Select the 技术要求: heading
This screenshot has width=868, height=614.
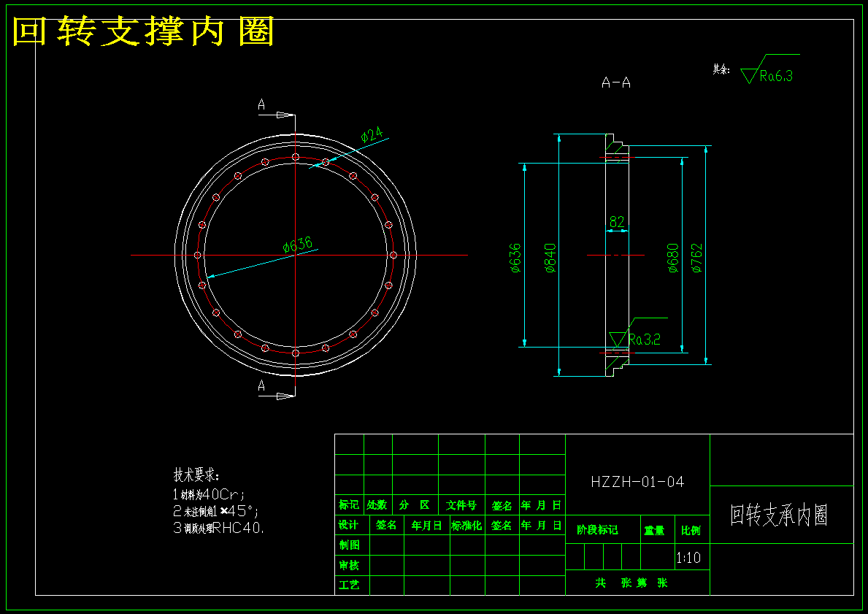pyautogui.click(x=196, y=475)
